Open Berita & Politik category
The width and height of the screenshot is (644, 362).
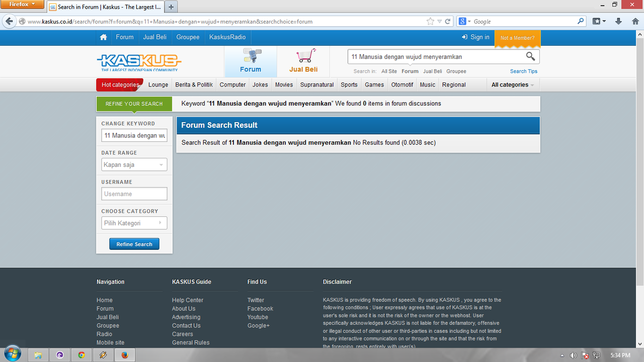pos(194,84)
